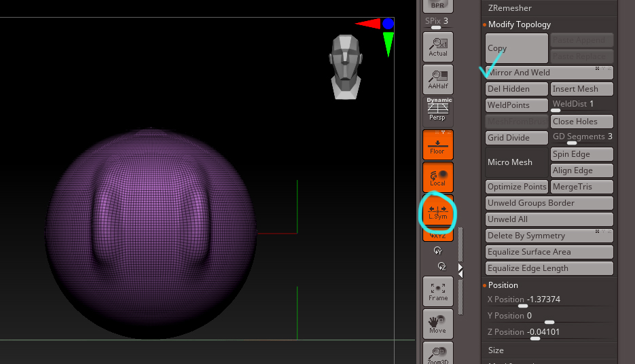Collapse the Modify Topology section
Viewport: 635px width, 364px height.
tap(519, 24)
